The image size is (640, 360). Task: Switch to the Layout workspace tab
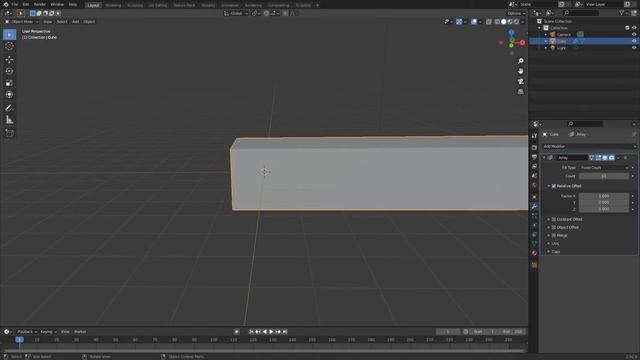point(93,5)
